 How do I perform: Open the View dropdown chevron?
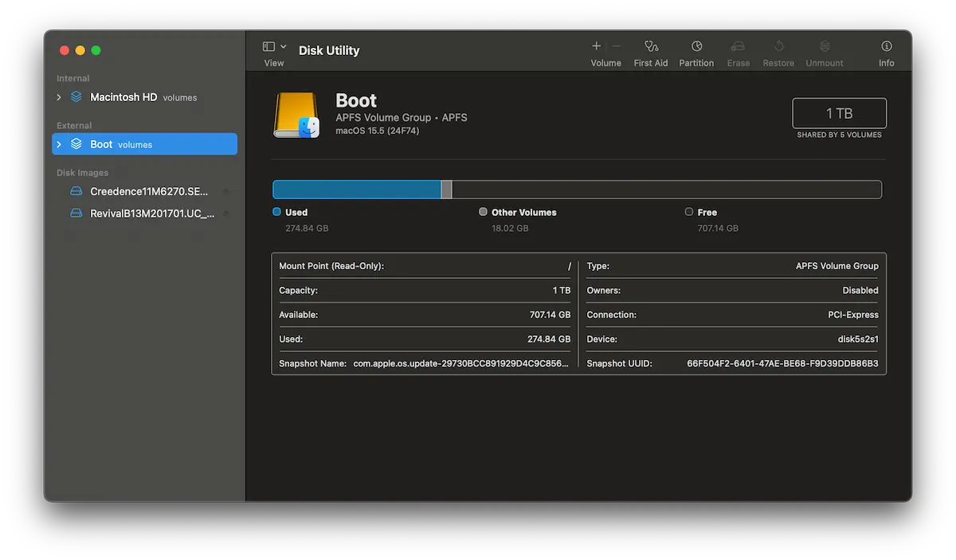pyautogui.click(x=284, y=47)
